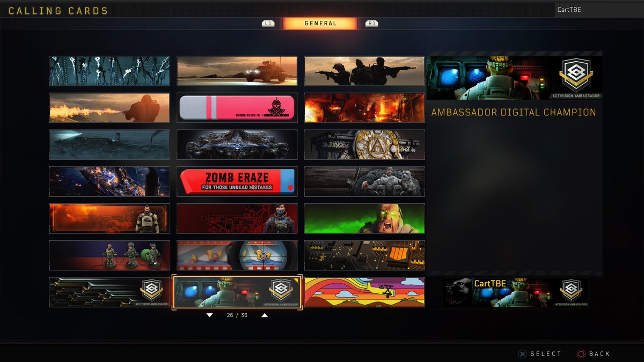The width and height of the screenshot is (644, 362).
Task: Click the CartTBE player name at top
Action: point(569,10)
